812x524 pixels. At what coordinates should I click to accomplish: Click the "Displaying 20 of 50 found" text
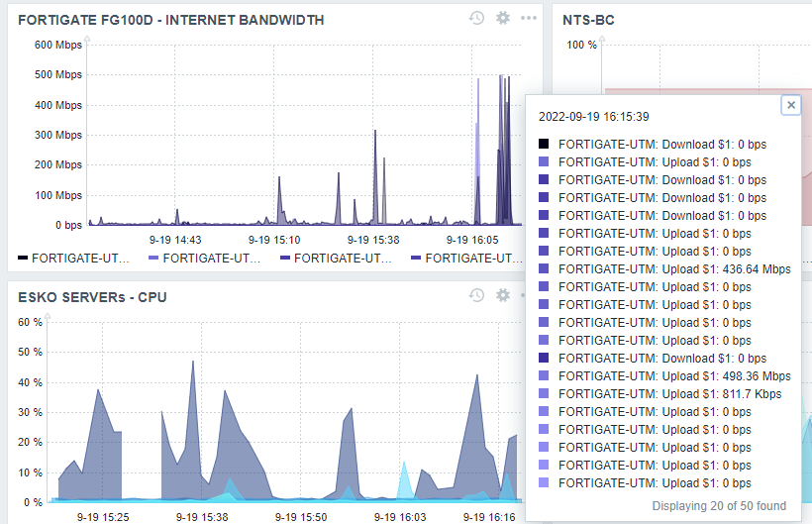click(x=719, y=506)
